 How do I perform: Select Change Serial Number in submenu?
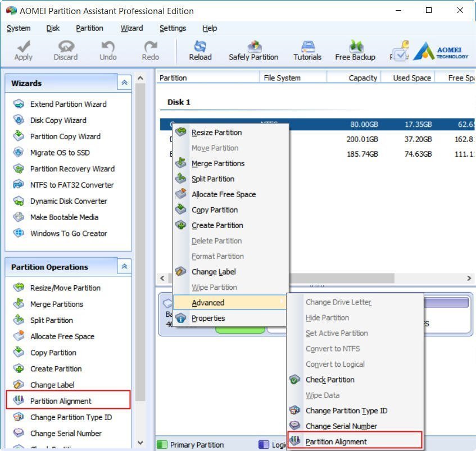[x=355, y=426]
